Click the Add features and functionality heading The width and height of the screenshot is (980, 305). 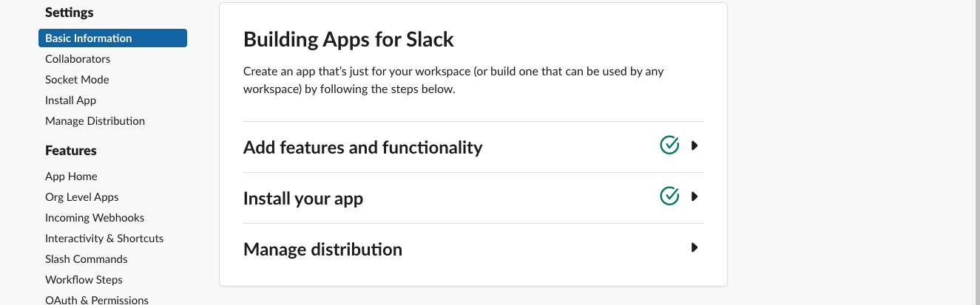click(x=362, y=148)
